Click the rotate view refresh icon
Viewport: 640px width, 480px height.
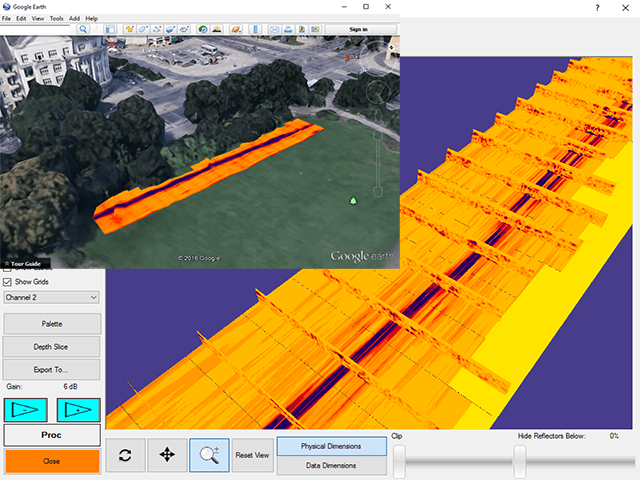pyautogui.click(x=126, y=455)
